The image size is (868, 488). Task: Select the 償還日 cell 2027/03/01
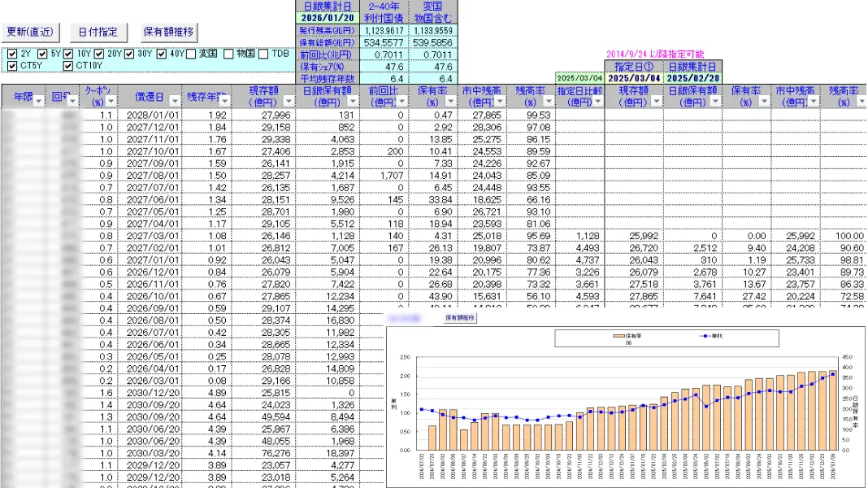coord(150,236)
